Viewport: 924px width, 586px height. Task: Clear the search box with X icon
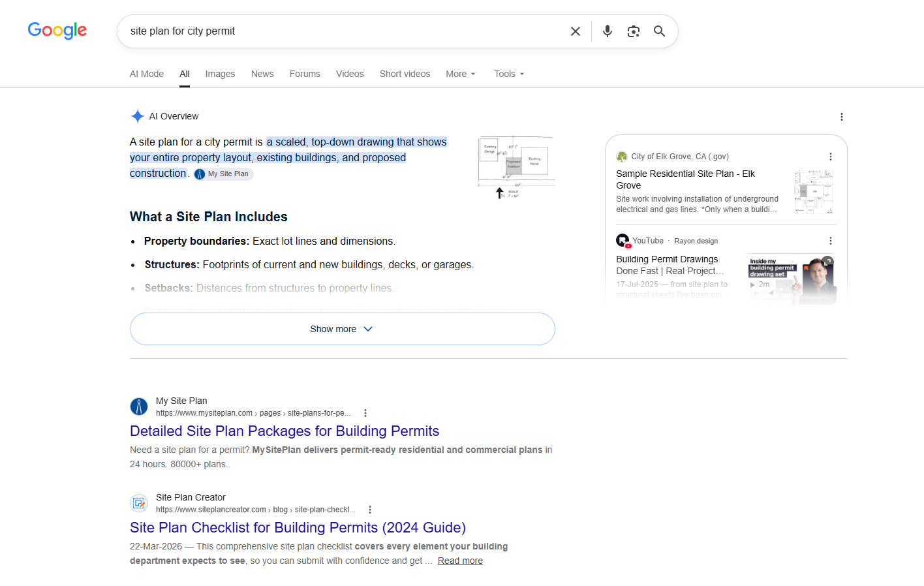coord(576,31)
